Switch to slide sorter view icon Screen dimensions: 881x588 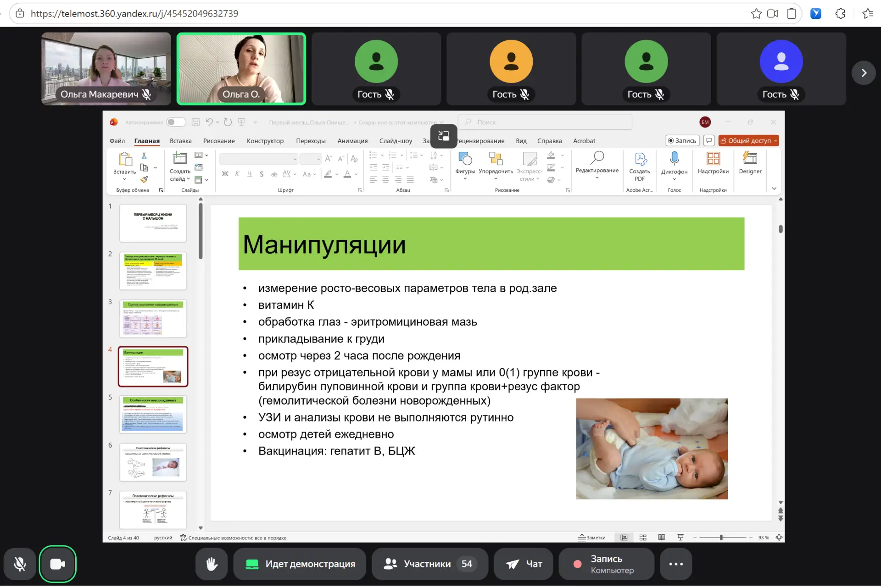(643, 538)
